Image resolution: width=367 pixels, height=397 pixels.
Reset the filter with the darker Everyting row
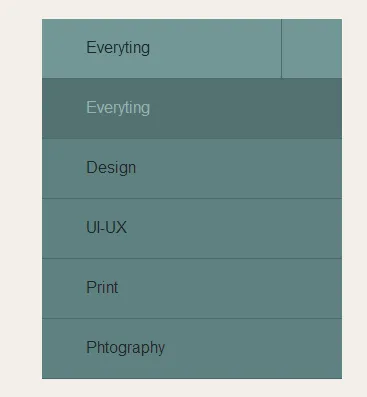coord(192,108)
